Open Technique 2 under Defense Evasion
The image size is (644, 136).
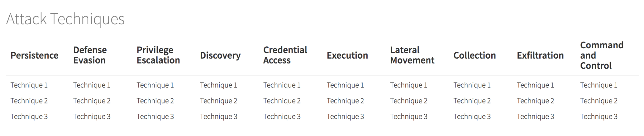click(x=92, y=101)
